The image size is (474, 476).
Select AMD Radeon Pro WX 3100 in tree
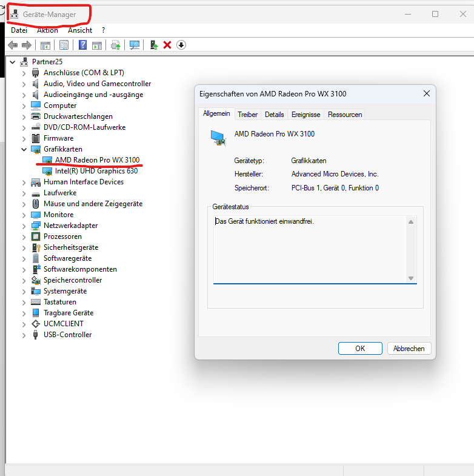pos(97,160)
